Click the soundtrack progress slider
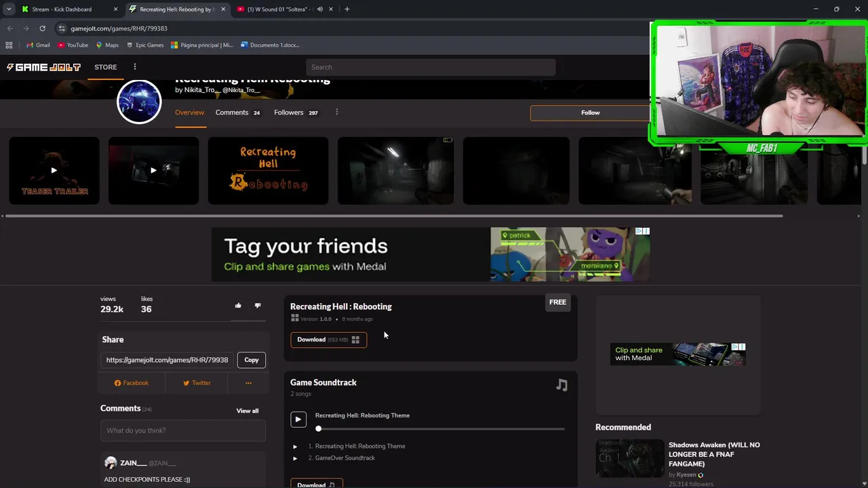The image size is (868, 488). click(x=441, y=428)
